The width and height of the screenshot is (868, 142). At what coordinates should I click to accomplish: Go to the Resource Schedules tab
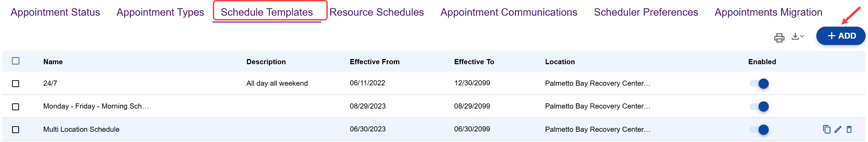(376, 12)
